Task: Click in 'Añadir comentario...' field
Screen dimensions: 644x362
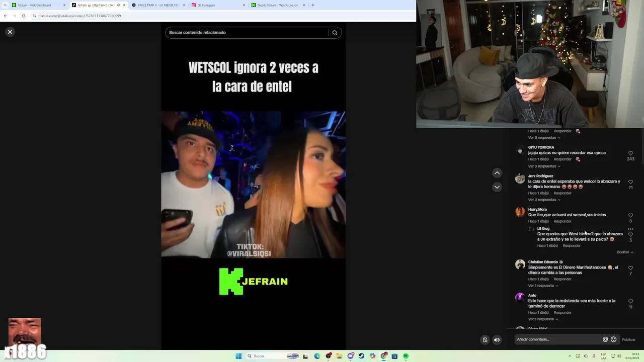Action: pyautogui.click(x=557, y=339)
